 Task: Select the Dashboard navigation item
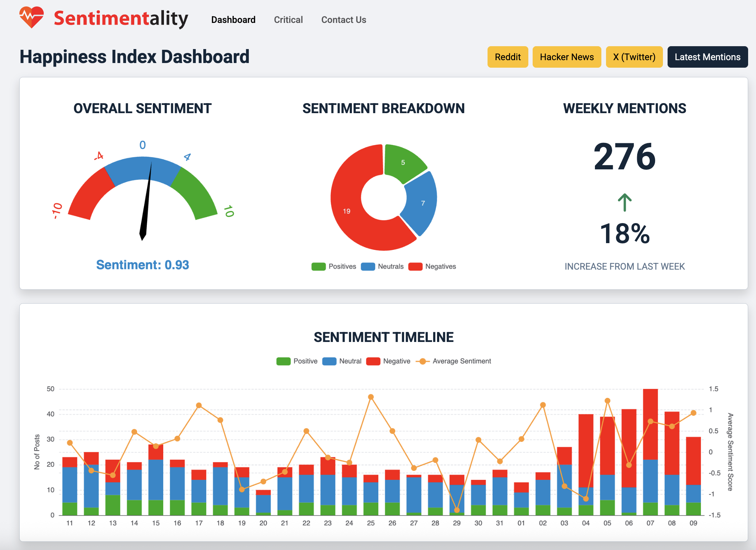(233, 20)
